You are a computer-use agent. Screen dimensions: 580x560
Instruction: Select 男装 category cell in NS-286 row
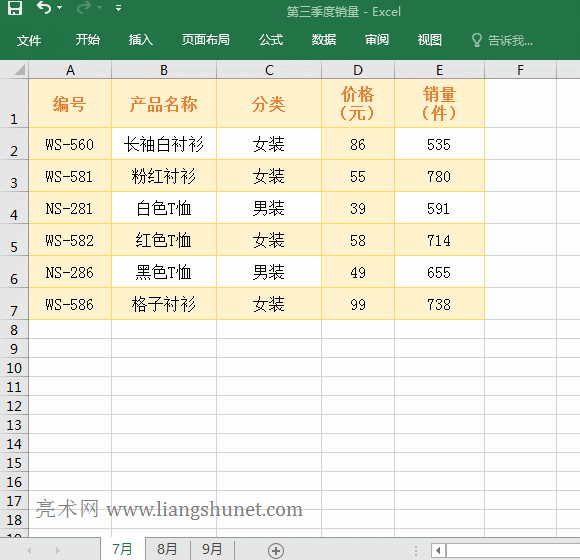click(x=269, y=272)
